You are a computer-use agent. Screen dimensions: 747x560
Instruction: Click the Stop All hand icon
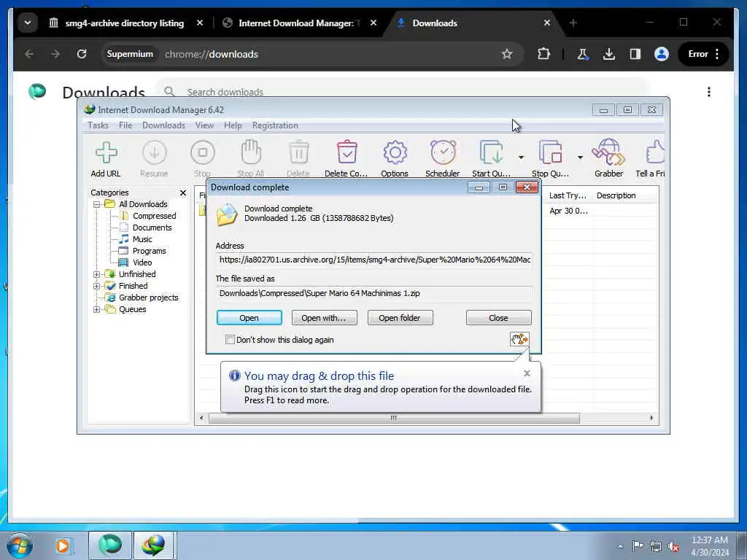(x=251, y=152)
